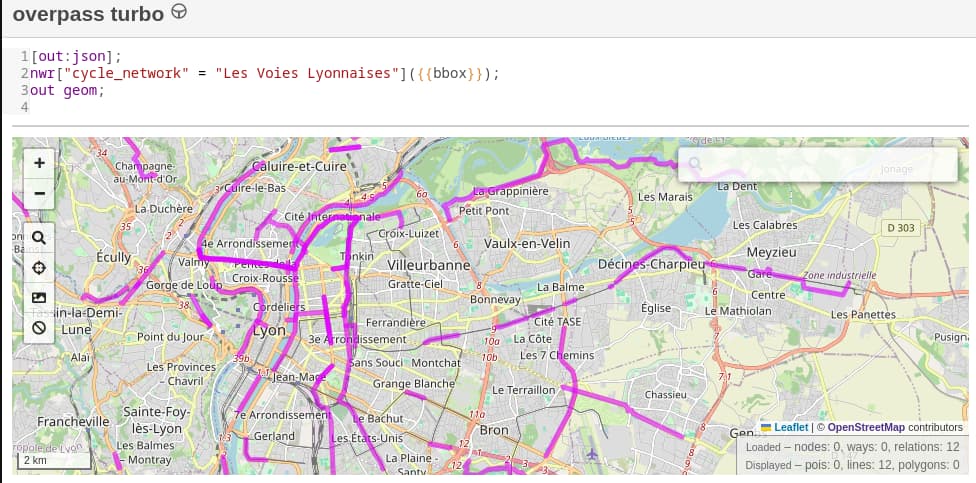Click the Gratte-Ciel map label
This screenshot has width=976, height=483.
point(415,284)
